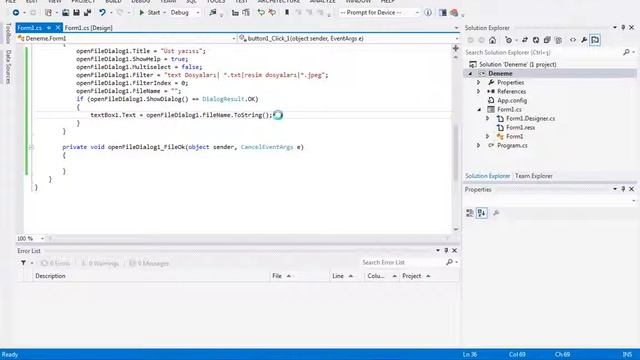Select the Solution Explorer bottom tab
The height and width of the screenshot is (360, 640).
[487, 176]
